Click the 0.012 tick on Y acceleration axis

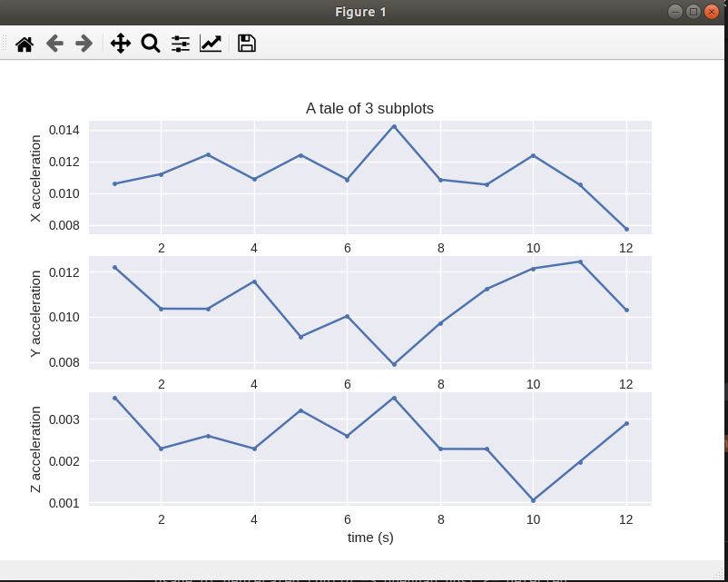64,272
